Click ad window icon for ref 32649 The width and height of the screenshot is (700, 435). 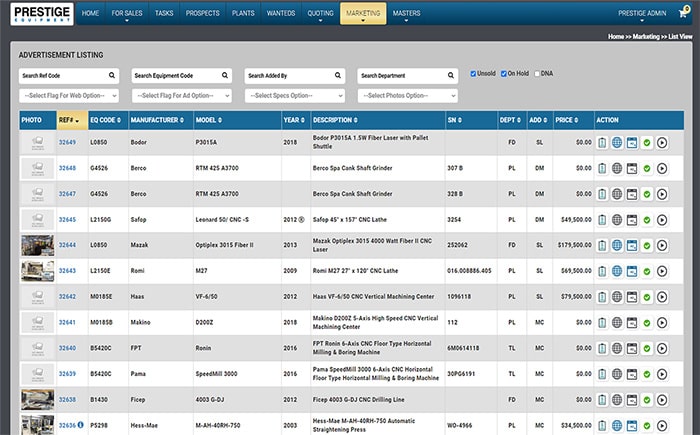tap(632, 142)
